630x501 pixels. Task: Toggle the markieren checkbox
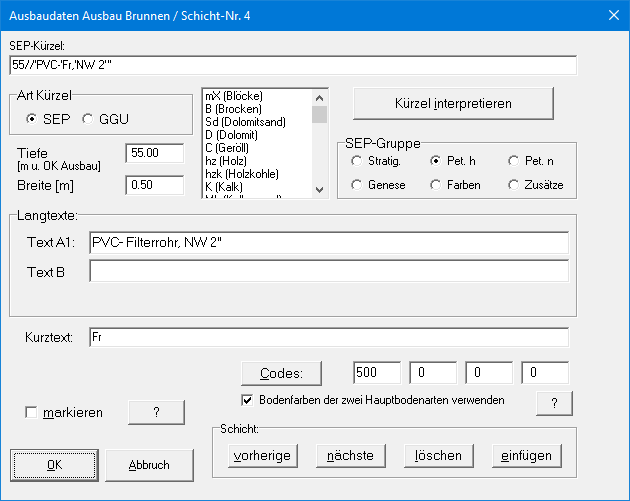(x=32, y=412)
